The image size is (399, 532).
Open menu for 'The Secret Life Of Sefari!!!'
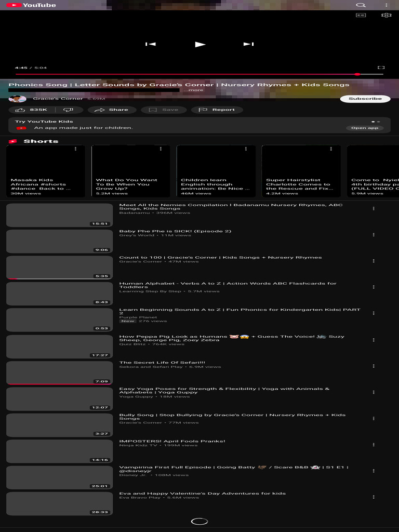click(374, 366)
